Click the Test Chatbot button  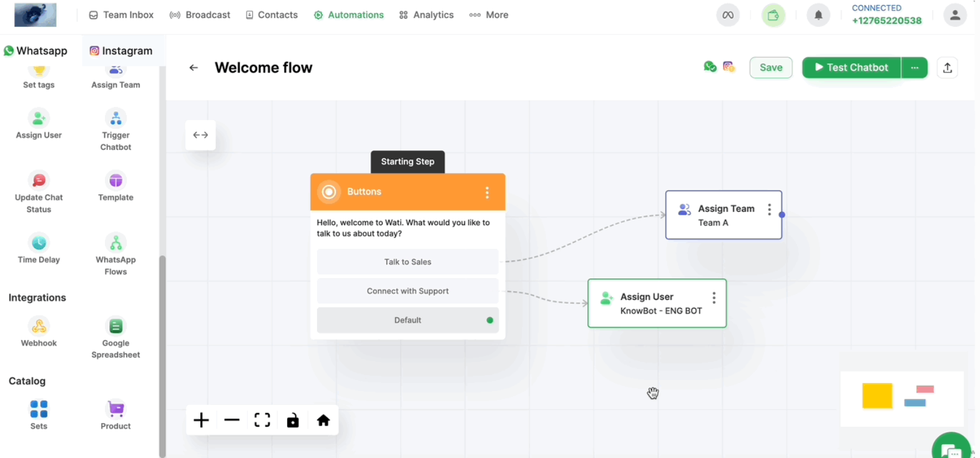pos(851,67)
